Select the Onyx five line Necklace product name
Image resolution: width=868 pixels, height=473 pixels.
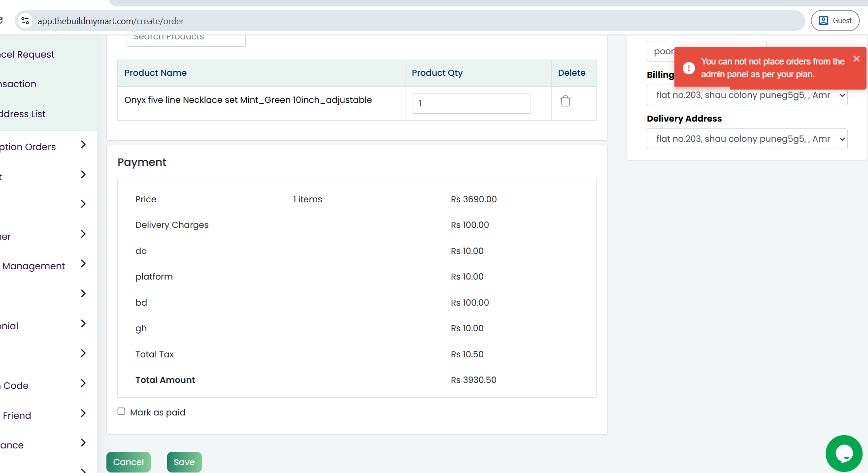click(x=248, y=100)
